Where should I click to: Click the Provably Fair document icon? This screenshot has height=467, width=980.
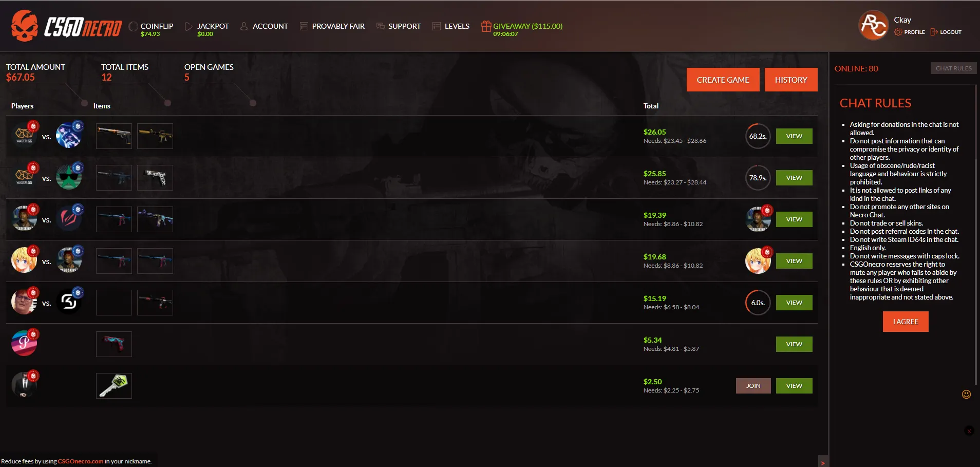pos(304,26)
